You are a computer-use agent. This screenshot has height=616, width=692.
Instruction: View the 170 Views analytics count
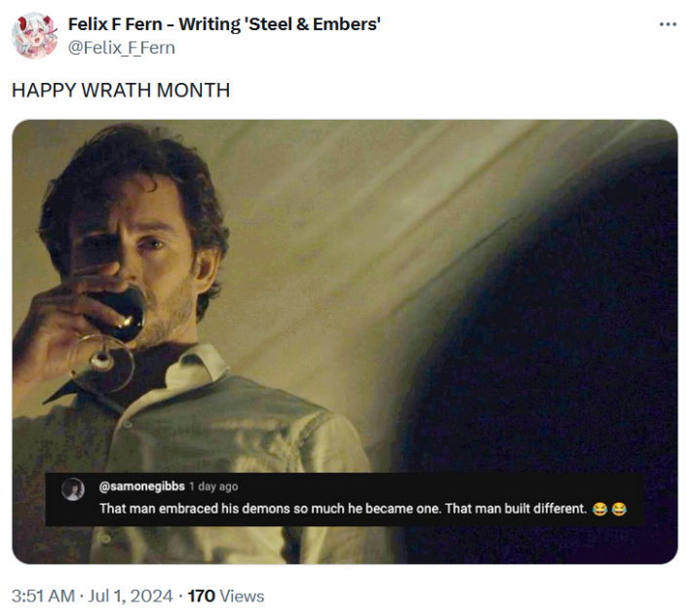pos(225,596)
